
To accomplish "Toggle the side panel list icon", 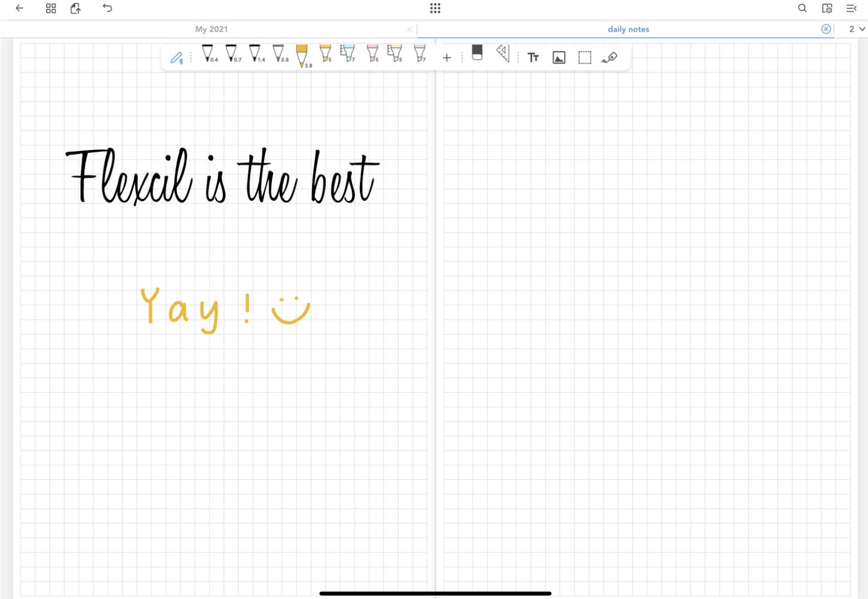I will click(x=851, y=8).
